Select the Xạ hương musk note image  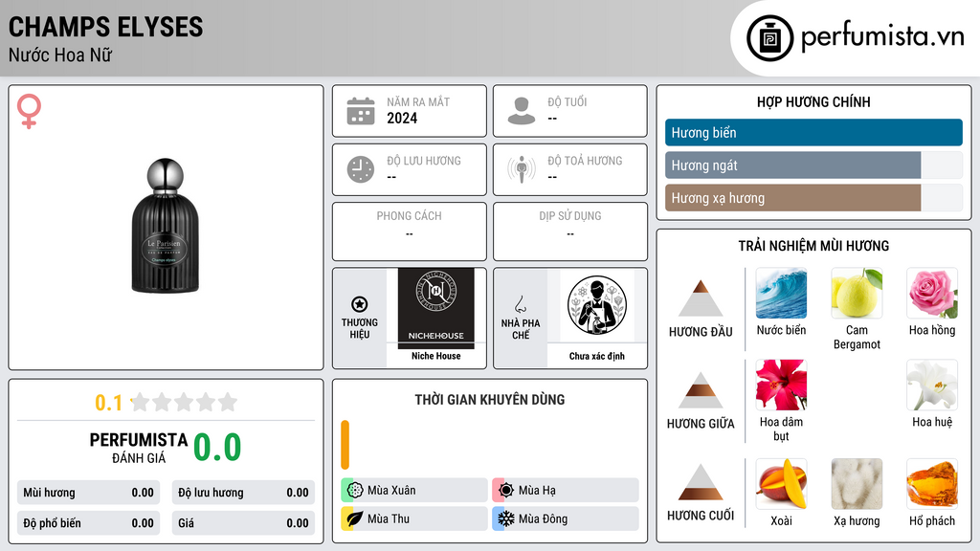857,484
